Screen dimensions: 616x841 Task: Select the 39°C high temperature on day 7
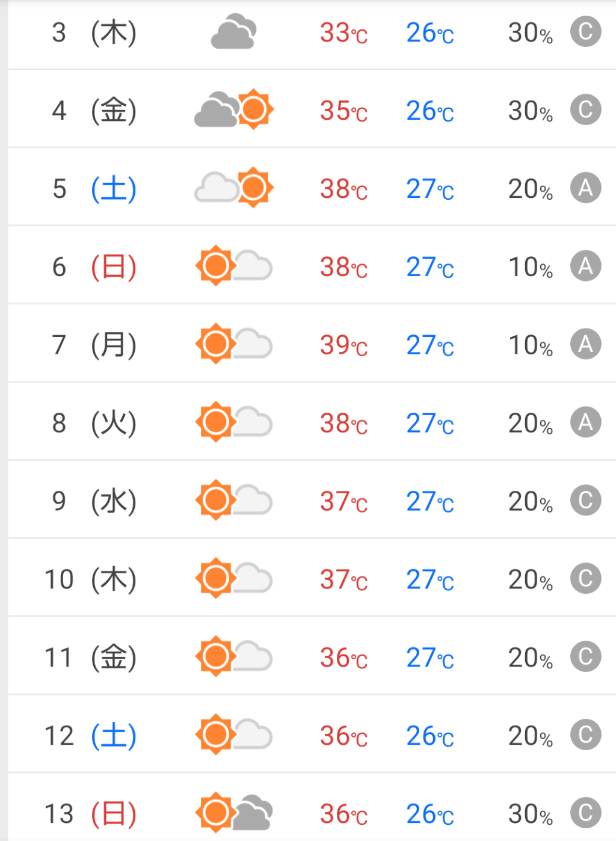coord(343,345)
